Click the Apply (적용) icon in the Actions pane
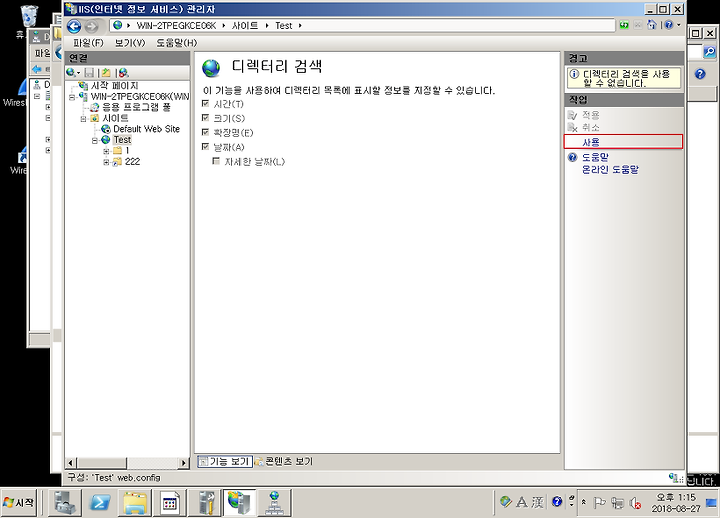The width and height of the screenshot is (720, 518). (x=573, y=115)
